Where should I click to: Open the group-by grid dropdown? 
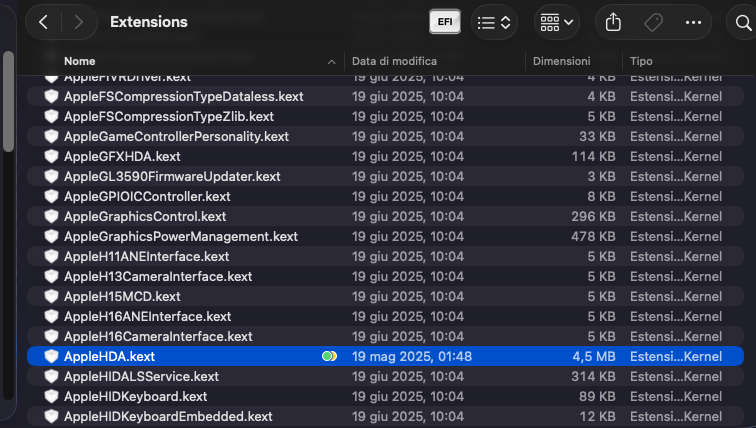[x=556, y=22]
